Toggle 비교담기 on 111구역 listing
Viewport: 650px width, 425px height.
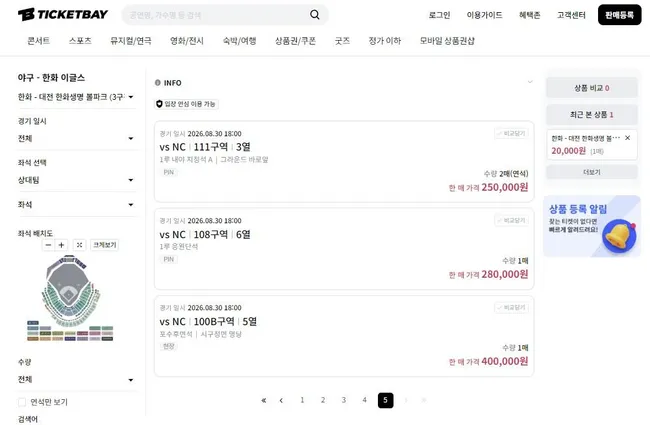pos(511,134)
